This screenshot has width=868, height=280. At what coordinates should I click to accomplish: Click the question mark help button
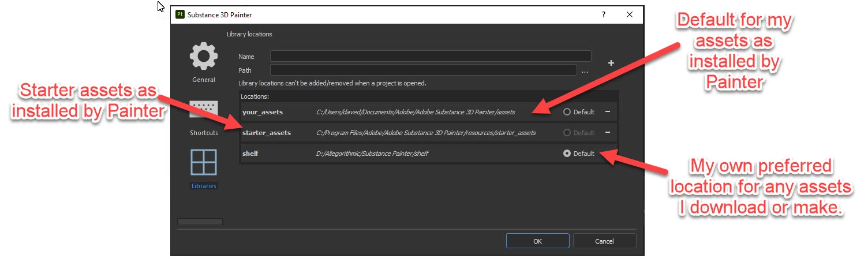(604, 14)
